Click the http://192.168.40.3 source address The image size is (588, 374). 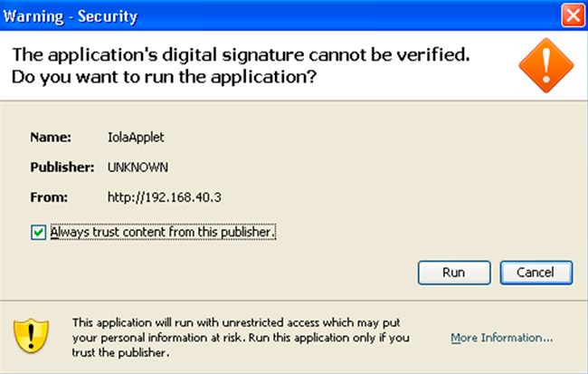coord(165,197)
